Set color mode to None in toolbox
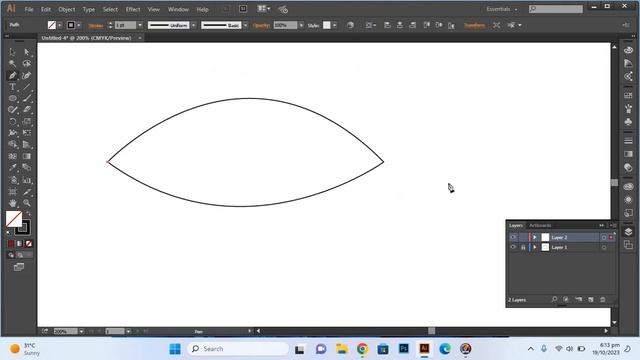640x360 pixels. (29, 244)
